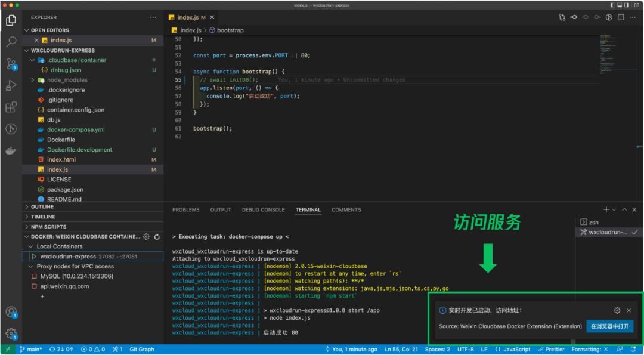Open the Source Control view
Image resolution: width=644 pixels, height=355 pixels.
[11, 64]
